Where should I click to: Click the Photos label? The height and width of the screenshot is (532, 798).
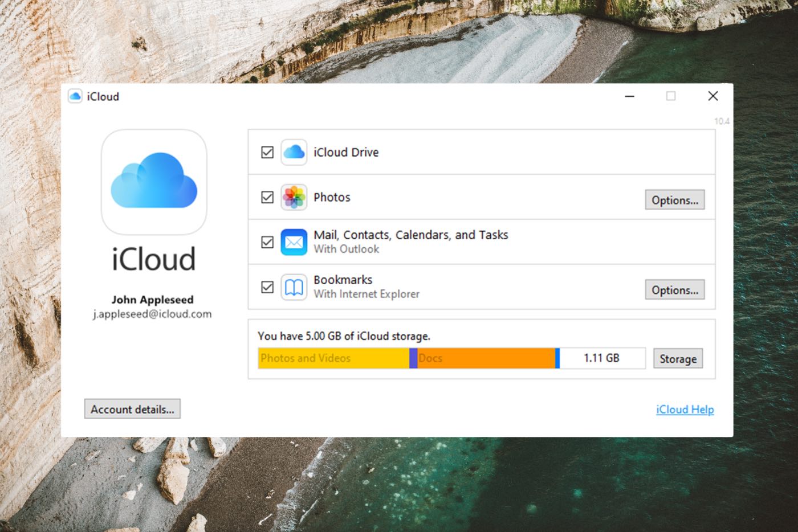click(332, 197)
